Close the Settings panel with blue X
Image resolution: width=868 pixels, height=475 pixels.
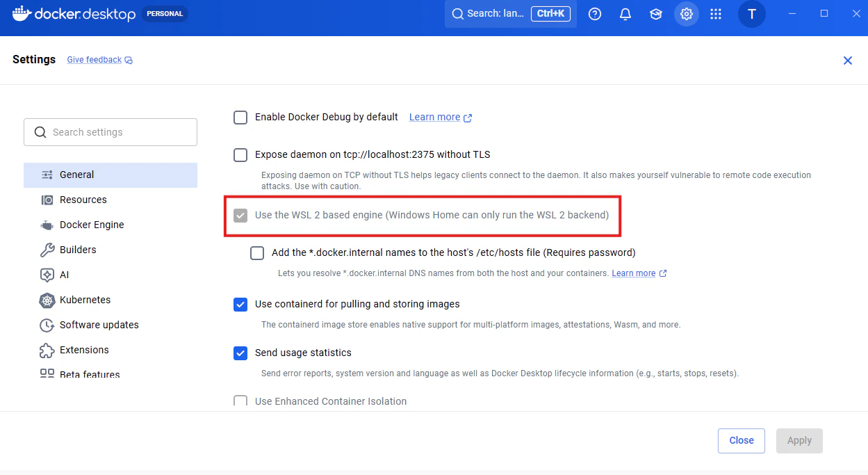pos(848,61)
